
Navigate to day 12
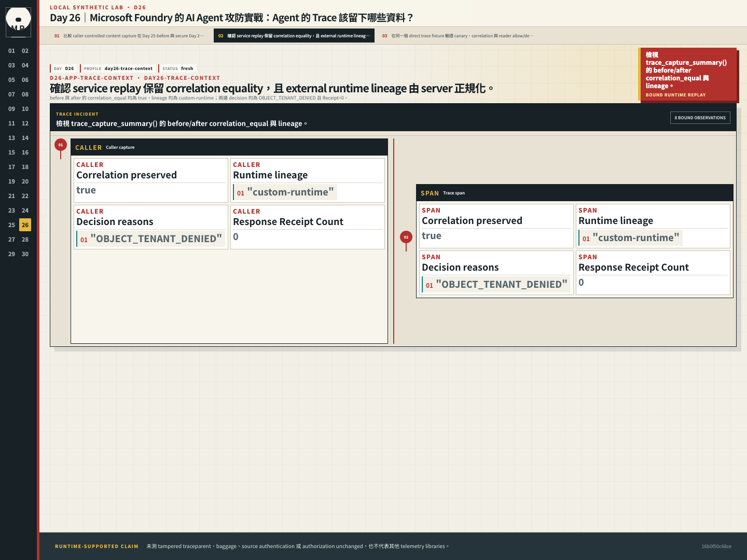click(x=25, y=123)
